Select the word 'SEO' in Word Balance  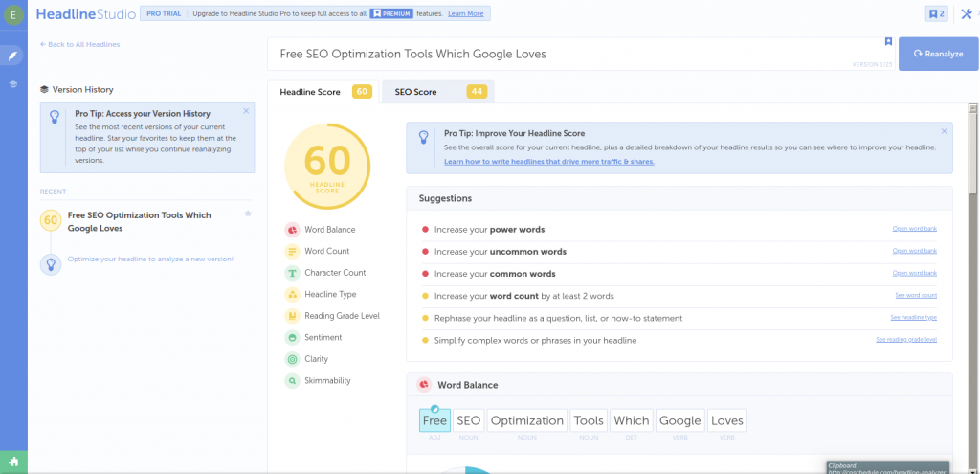469,420
